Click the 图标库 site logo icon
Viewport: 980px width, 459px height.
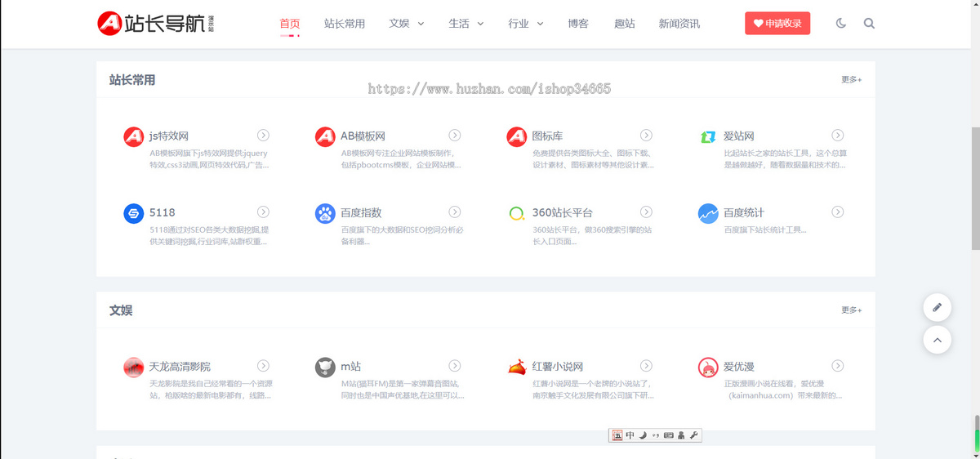[516, 136]
